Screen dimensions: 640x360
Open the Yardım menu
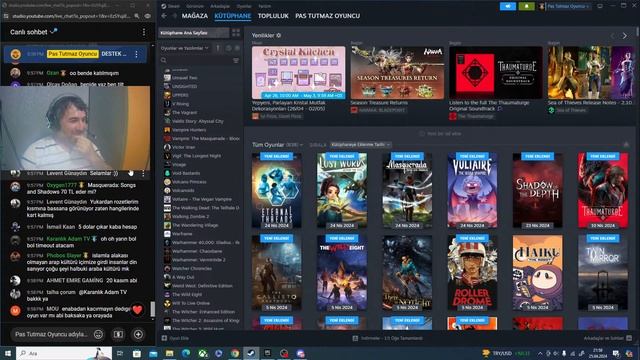click(264, 6)
